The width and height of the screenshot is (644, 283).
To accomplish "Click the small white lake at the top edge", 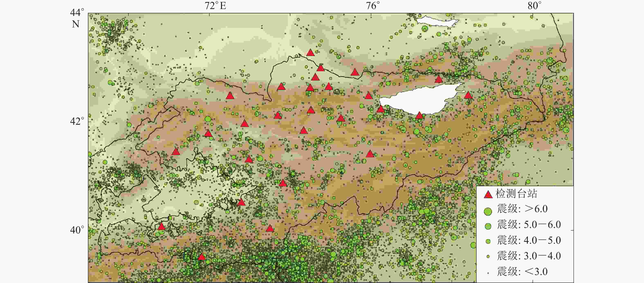I will pyautogui.click(x=438, y=22).
